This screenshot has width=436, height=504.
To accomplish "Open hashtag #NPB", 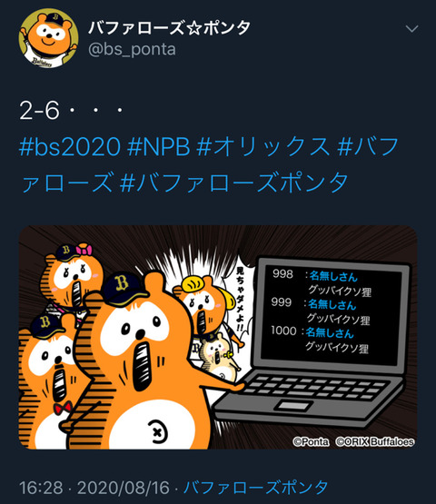I will tap(159, 146).
